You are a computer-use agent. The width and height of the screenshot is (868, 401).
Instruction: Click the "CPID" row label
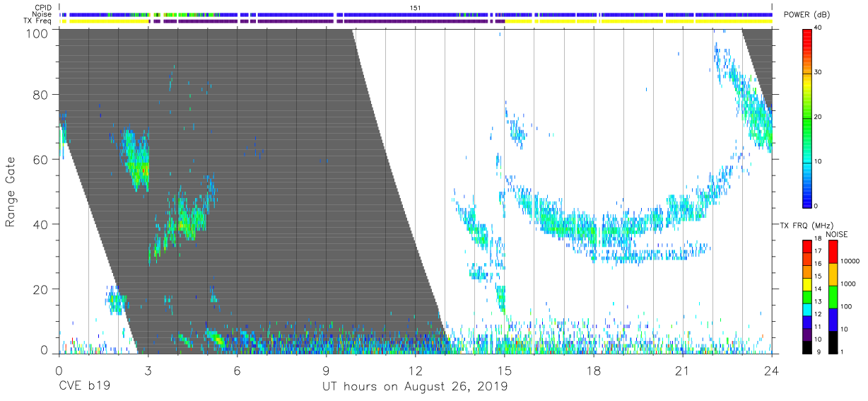tap(44, 8)
